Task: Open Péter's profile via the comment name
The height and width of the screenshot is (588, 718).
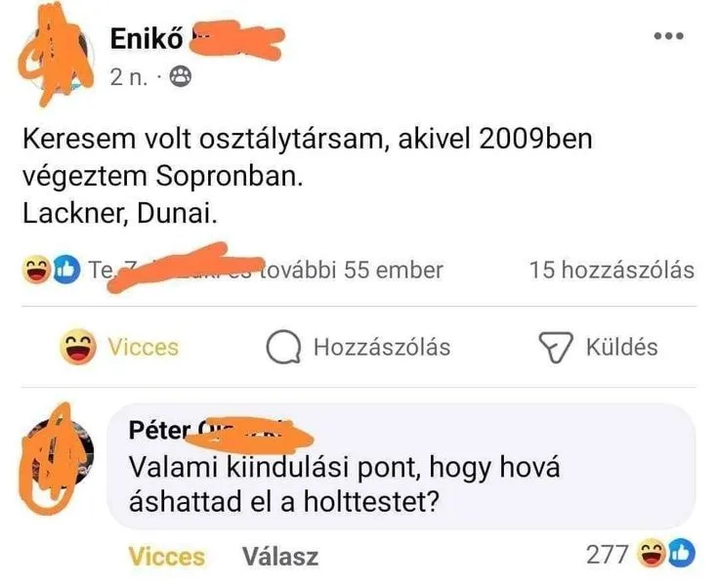Action: click(x=159, y=430)
